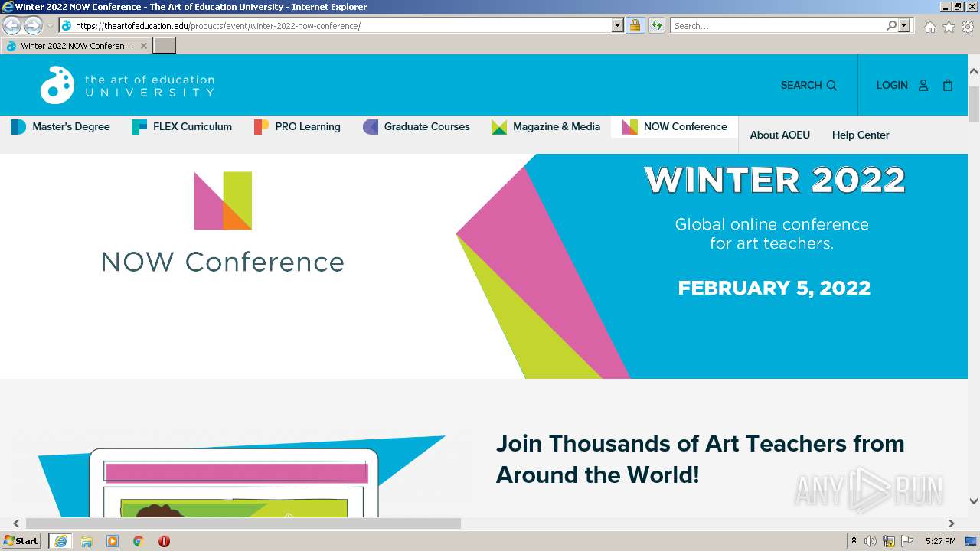The height and width of the screenshot is (551, 980).
Task: Open IE favorites star icon
Action: [949, 26]
